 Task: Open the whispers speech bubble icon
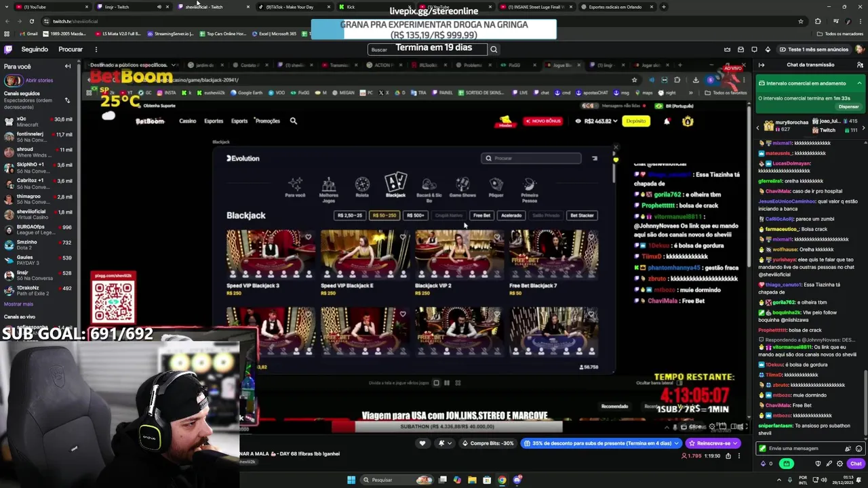point(754,49)
